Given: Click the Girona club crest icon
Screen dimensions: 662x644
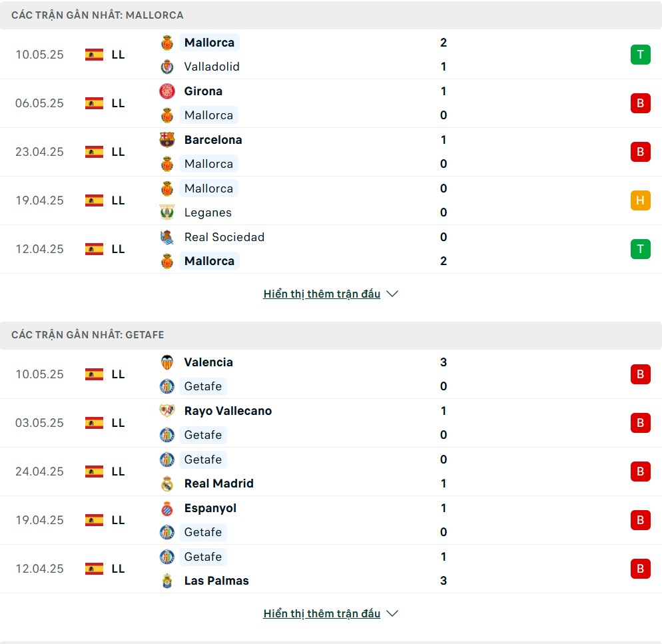Looking at the screenshot, I should pos(167,91).
